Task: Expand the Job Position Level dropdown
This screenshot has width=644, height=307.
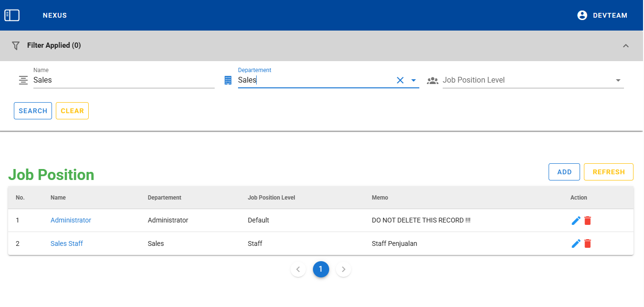Action: pos(618,80)
